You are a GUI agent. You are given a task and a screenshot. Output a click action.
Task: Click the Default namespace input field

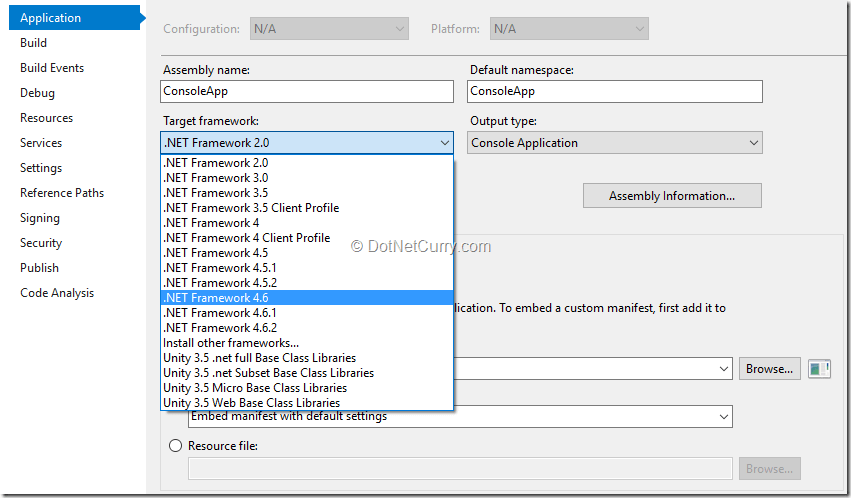614,91
